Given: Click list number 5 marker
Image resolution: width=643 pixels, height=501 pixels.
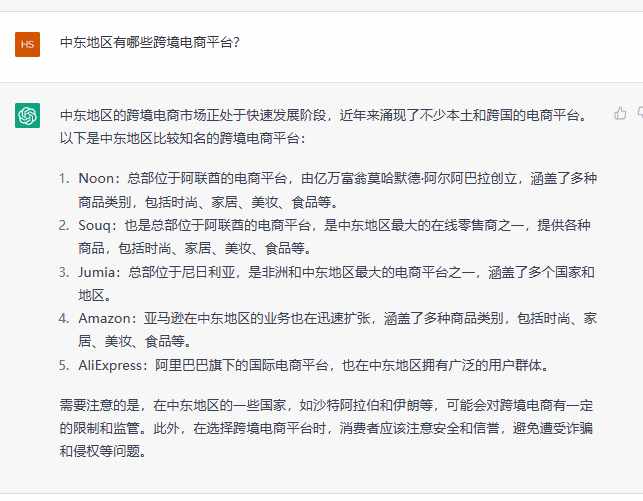Looking at the screenshot, I should (64, 365).
